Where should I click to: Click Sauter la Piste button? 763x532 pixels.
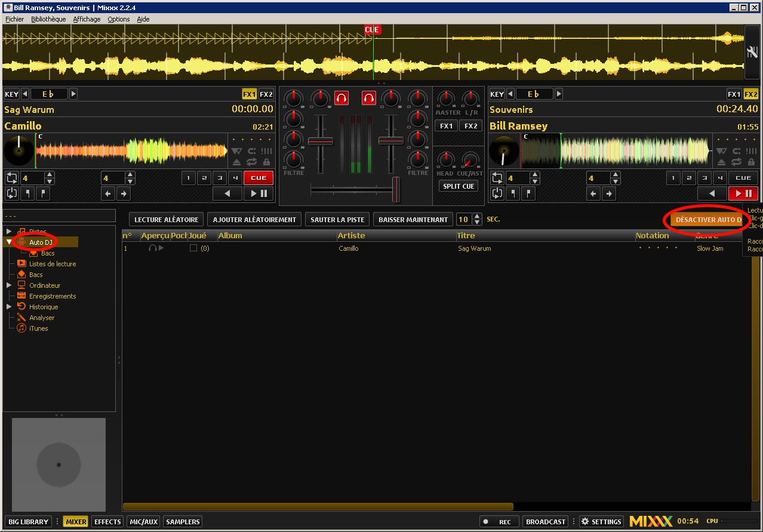[337, 220]
